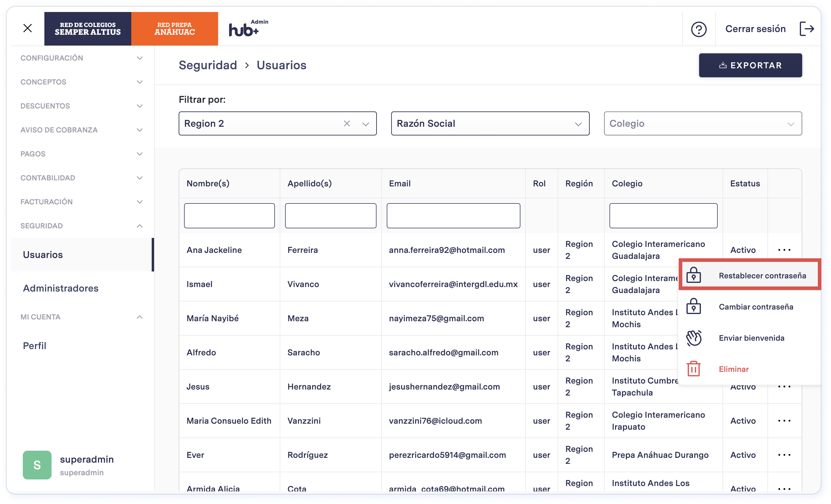Click the Usuarios breadcrumb
Screen dimensions: 831x504
click(x=281, y=65)
